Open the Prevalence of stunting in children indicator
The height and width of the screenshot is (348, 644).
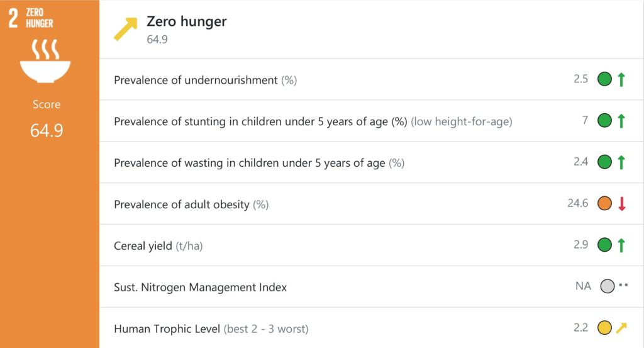371,121
